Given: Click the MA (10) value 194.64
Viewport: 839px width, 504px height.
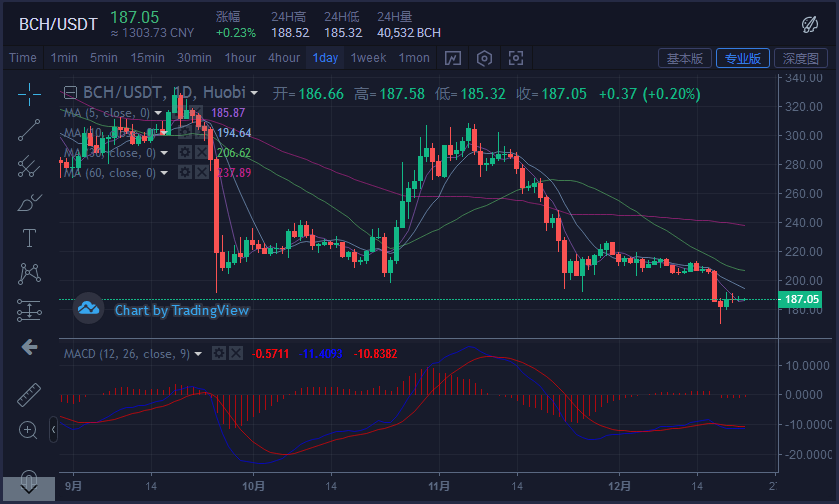Looking at the screenshot, I should [234, 133].
